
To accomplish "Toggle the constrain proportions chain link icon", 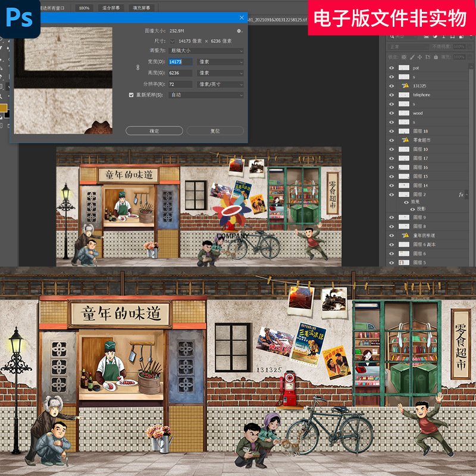I will (138, 67).
